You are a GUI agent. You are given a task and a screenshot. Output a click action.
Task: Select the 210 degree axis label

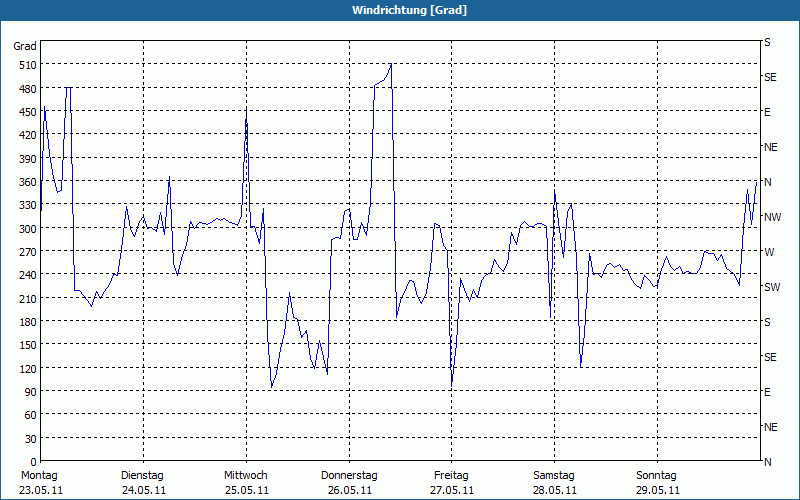click(x=28, y=298)
